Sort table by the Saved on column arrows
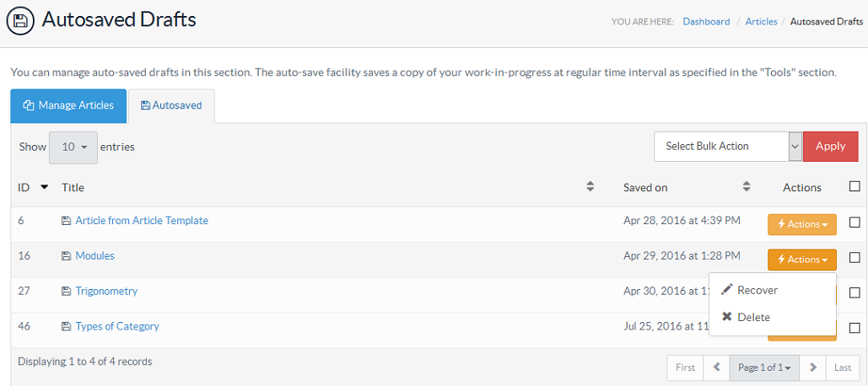Screen dimensions: 868x386 [x=747, y=187]
